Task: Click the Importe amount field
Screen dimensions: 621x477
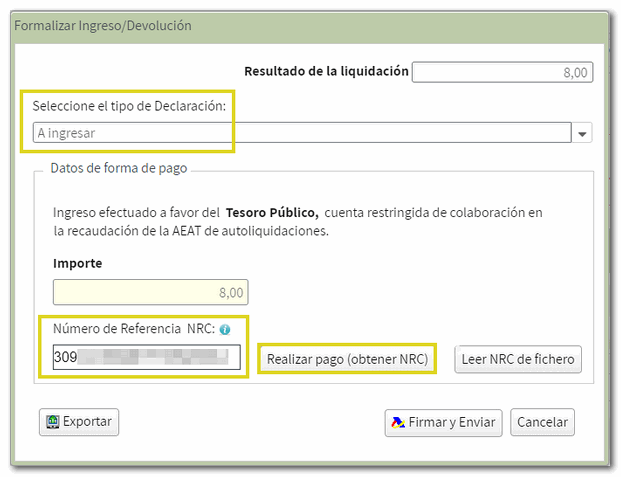Action: click(150, 292)
